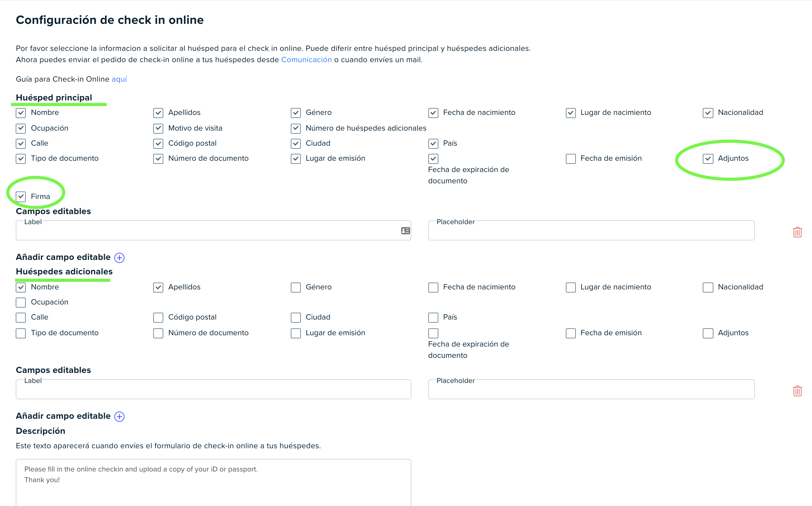This screenshot has width=812, height=506.
Task: Uncheck Firma for main guest
Action: (x=21, y=196)
